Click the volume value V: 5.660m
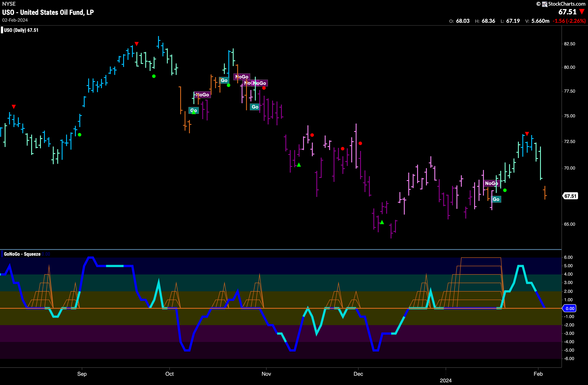 coord(537,21)
